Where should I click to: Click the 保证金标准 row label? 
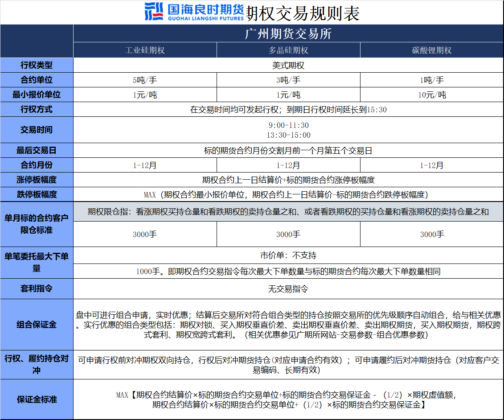37,399
